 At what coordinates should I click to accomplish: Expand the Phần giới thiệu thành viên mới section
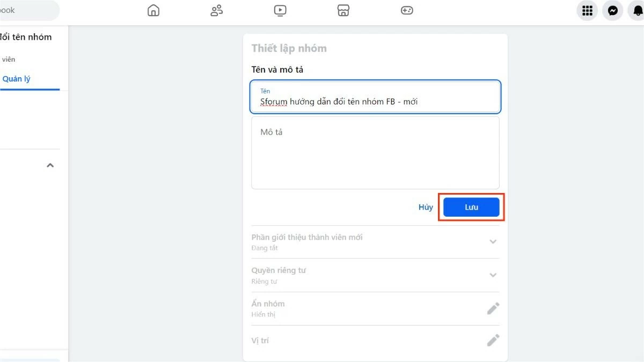(493, 241)
